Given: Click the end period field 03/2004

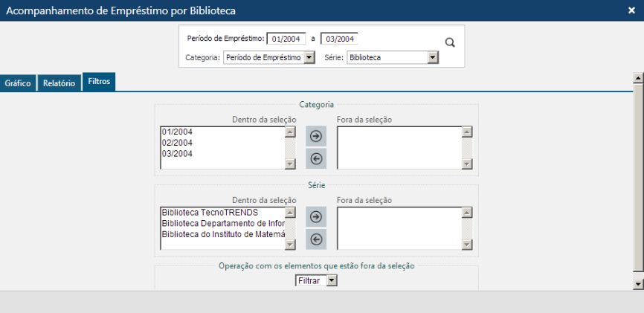Looking at the screenshot, I should [x=340, y=39].
